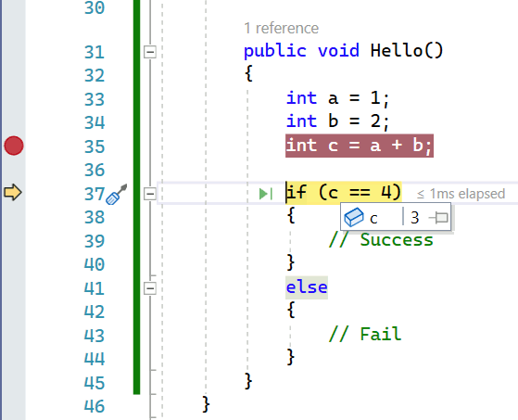
Task: Click highlighted 'int c = a + b;' line
Action: 360,146
